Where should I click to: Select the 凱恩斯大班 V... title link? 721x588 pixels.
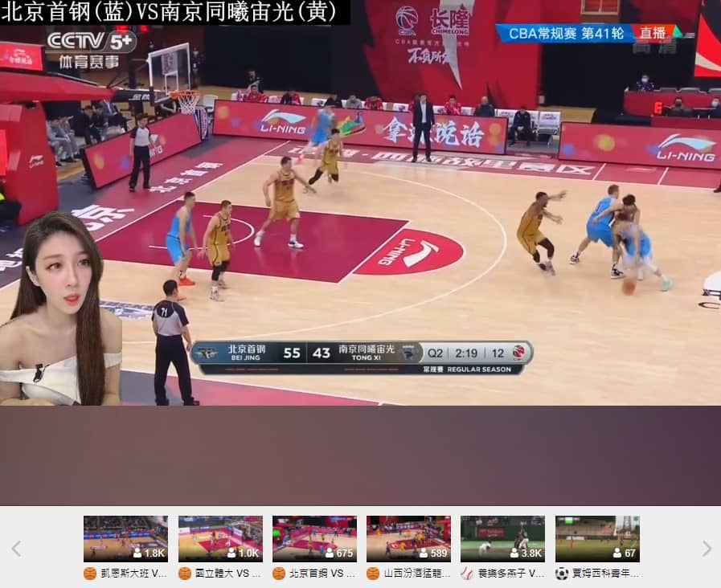(133, 574)
